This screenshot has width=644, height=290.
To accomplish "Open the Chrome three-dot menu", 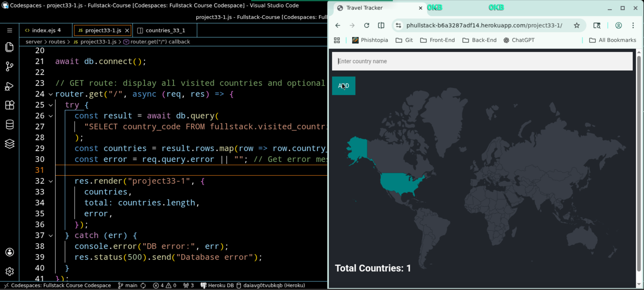I will (x=634, y=25).
